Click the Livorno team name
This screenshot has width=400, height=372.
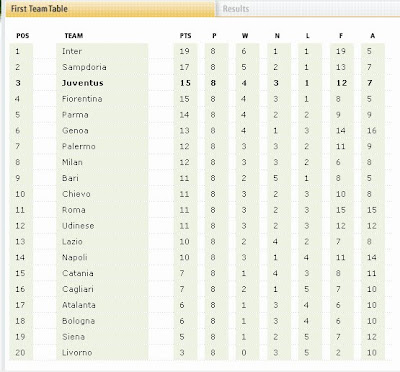(77, 353)
